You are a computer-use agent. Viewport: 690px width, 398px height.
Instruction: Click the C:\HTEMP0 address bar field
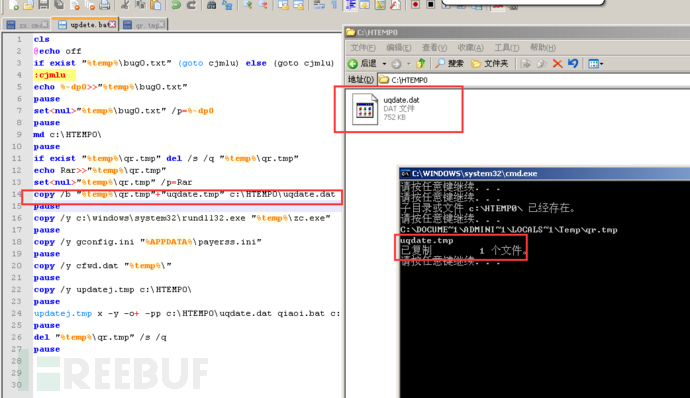pyautogui.click(x=534, y=80)
